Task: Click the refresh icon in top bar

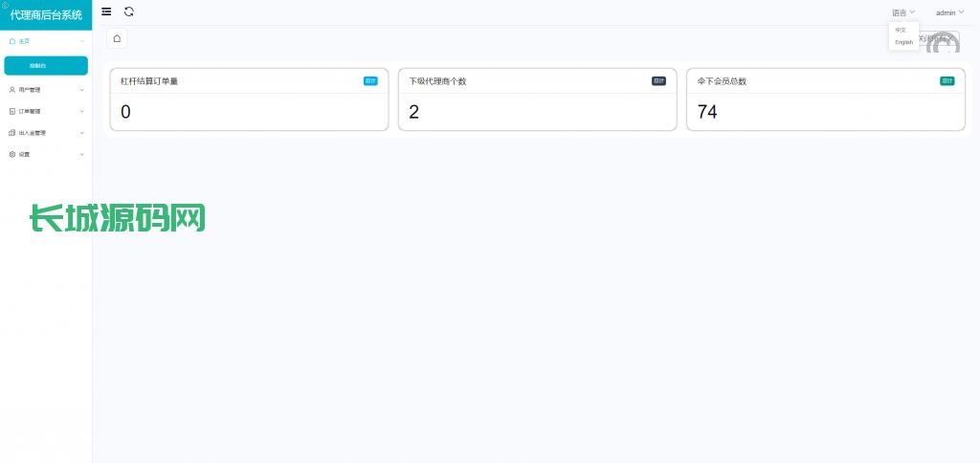Action: pos(129,11)
